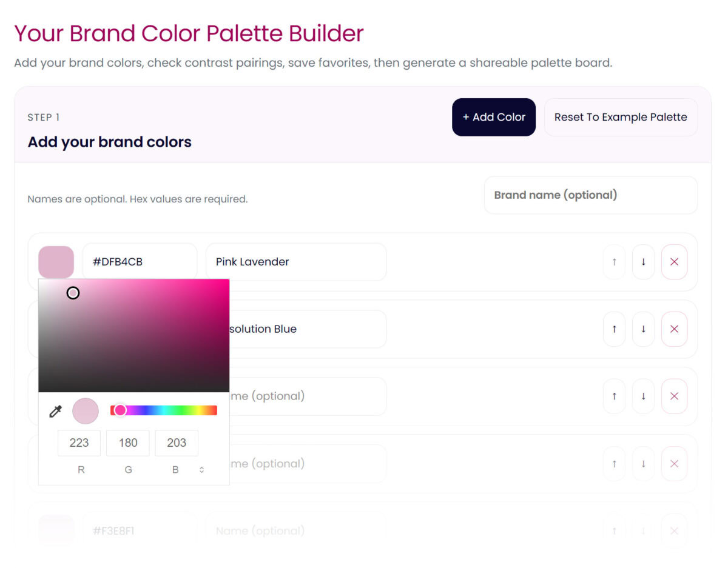Click the #DFB4CB hex input field
The image size is (728, 568).
point(140,261)
